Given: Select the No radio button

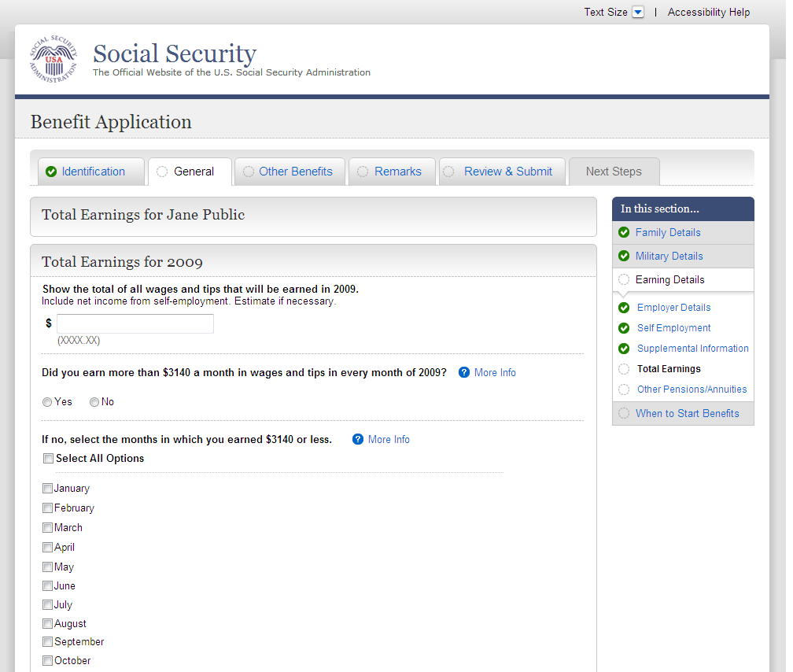Looking at the screenshot, I should pos(94,402).
